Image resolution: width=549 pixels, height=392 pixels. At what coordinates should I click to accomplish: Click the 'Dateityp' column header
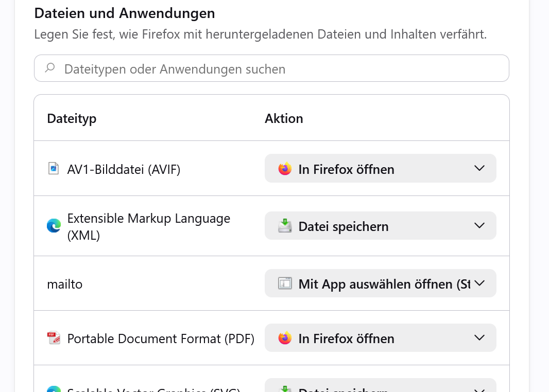[x=72, y=119]
